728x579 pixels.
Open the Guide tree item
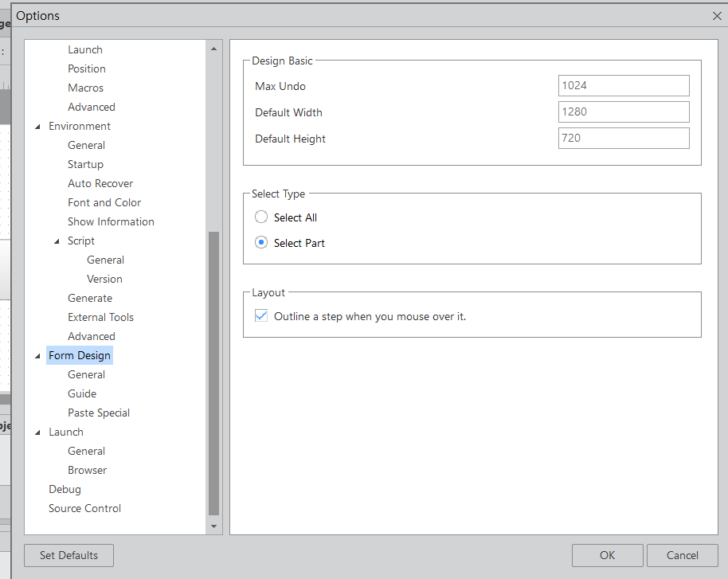pyautogui.click(x=82, y=393)
